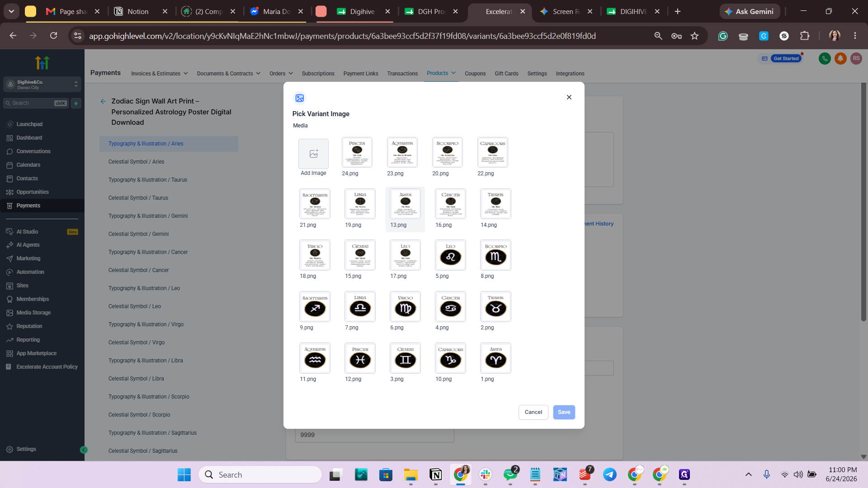Pick the 13.png Aries thumbnail

point(405,204)
